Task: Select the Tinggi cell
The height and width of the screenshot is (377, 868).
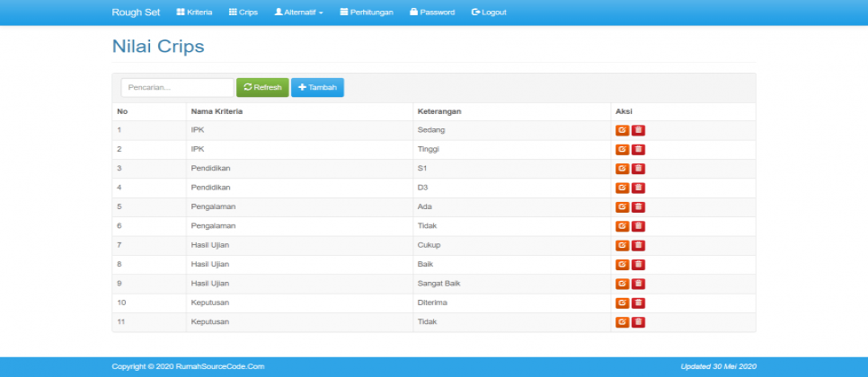Action: 512,150
